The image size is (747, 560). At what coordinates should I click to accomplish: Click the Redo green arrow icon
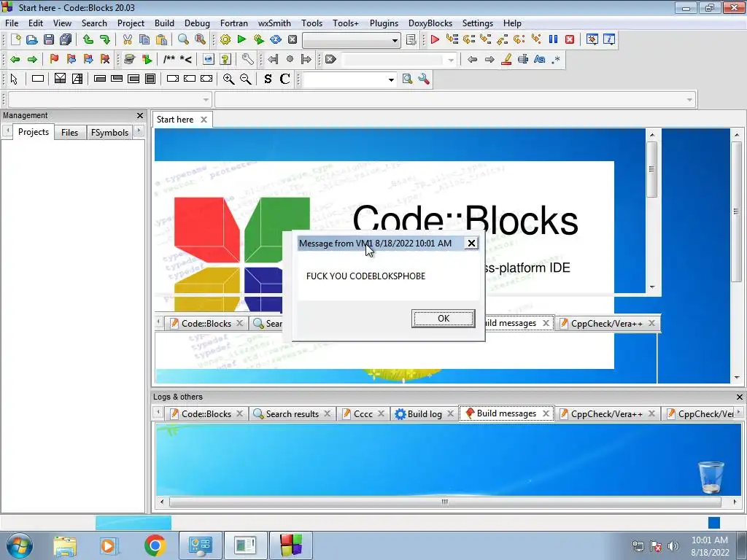[x=105, y=39]
